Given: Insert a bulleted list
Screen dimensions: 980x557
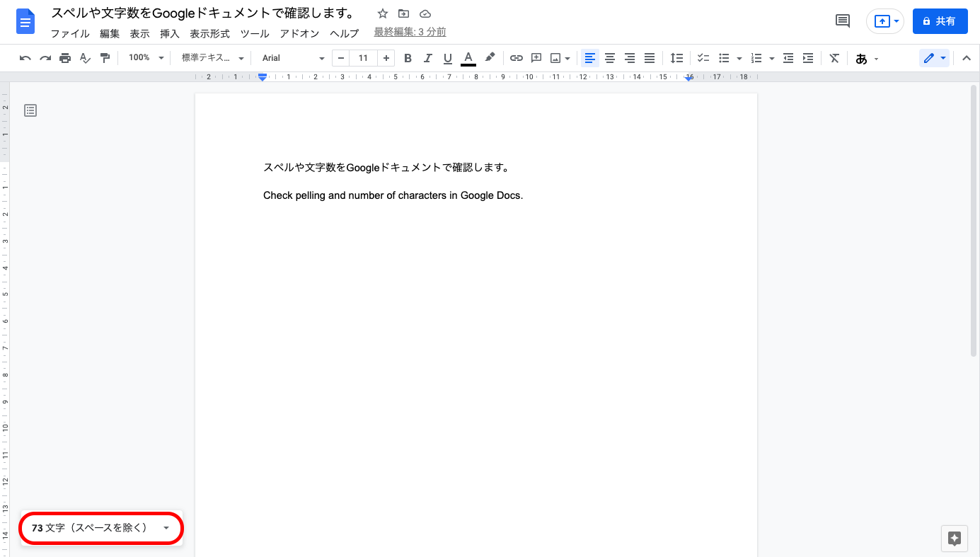Looking at the screenshot, I should point(724,58).
